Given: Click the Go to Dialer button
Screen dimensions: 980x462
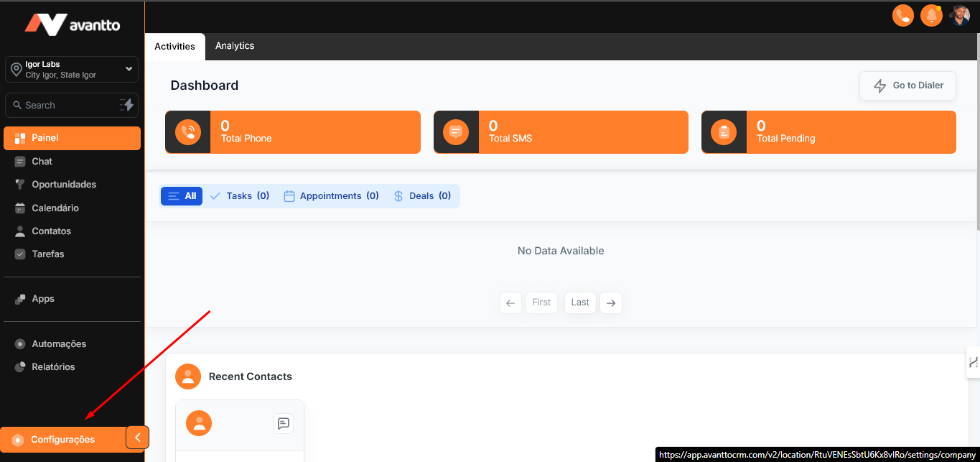Looking at the screenshot, I should point(907,86).
